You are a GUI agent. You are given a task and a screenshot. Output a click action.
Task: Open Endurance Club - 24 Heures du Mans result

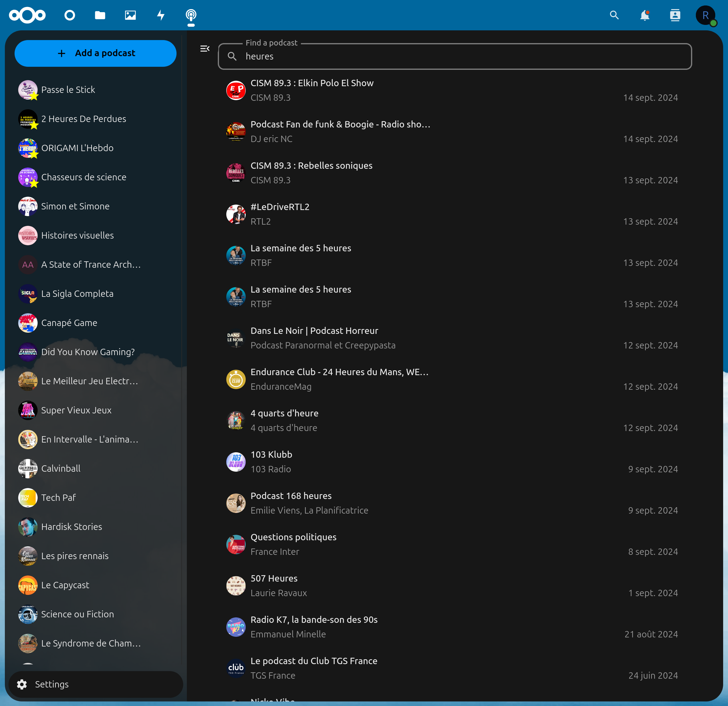point(455,379)
